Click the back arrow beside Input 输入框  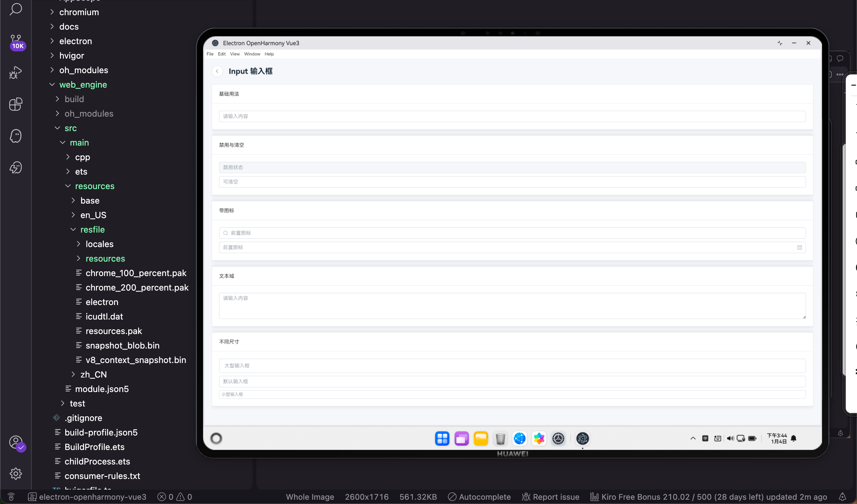click(217, 71)
